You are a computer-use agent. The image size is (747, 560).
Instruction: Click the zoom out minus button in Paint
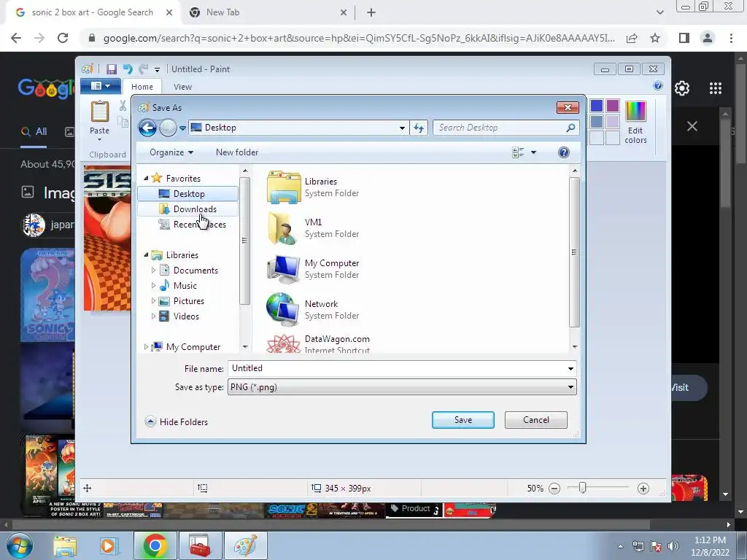(x=554, y=489)
